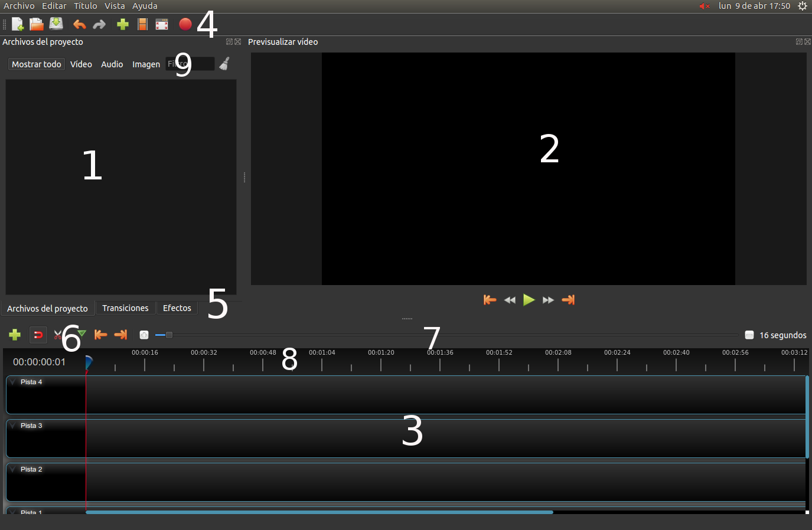Image resolution: width=812 pixels, height=530 pixels.
Task: Toggle magnet snapping on the timeline
Action: [x=38, y=335]
